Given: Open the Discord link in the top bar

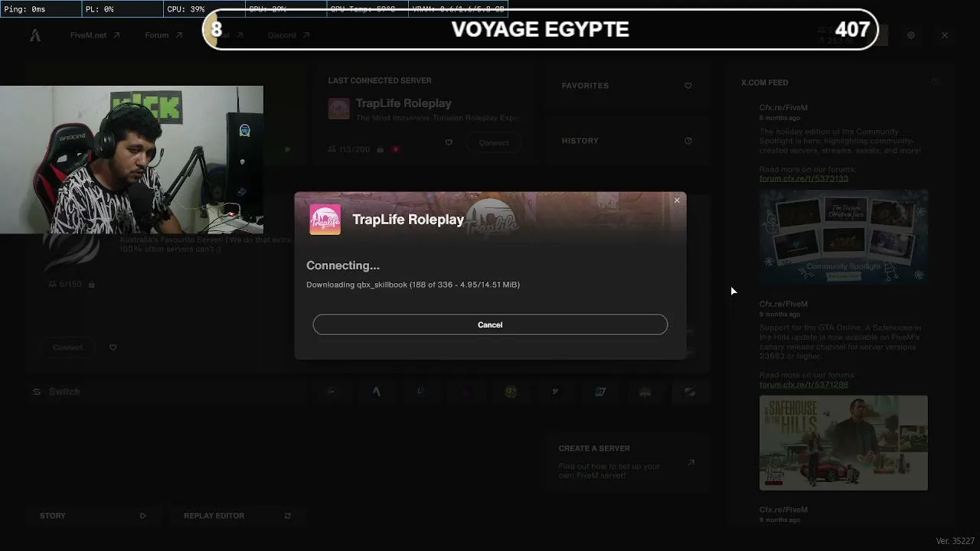Looking at the screenshot, I should [x=289, y=35].
